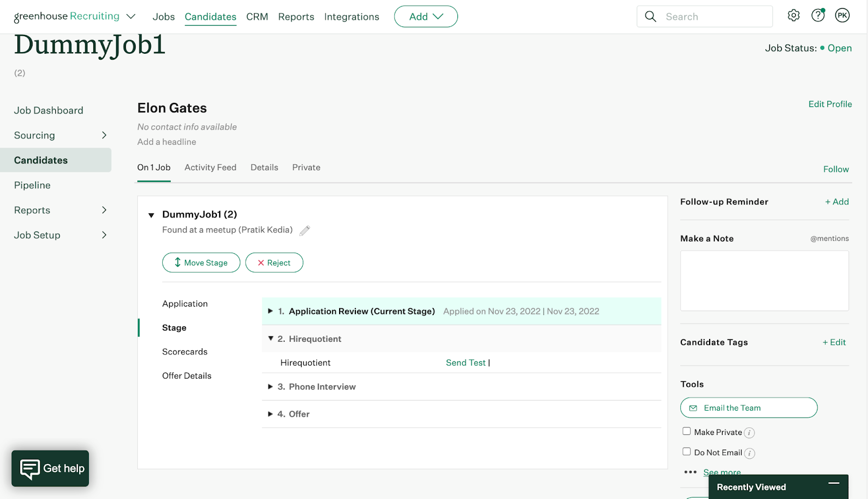Open the greenhouse Recruiting product dropdown

131,17
